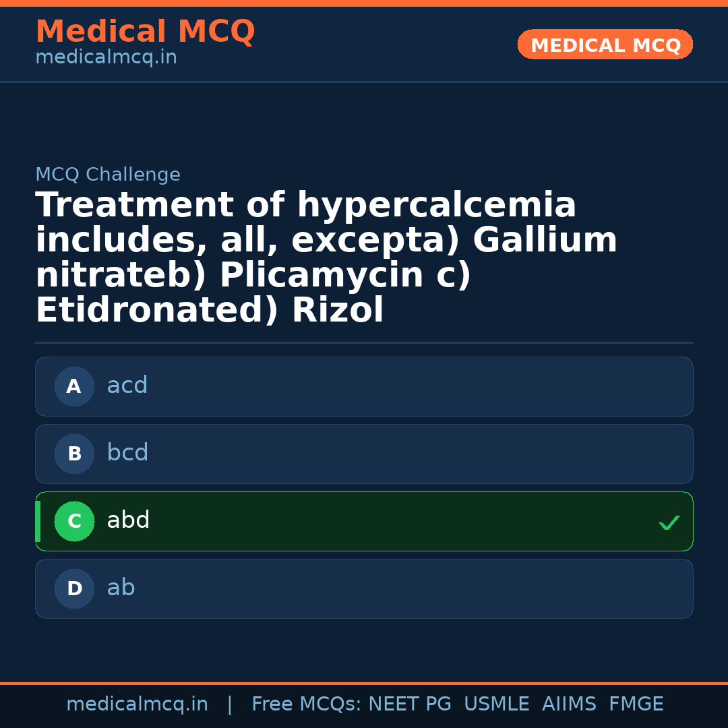Screen dimensions: 728x728
Task: Click the letter A circle badge
Action: pos(74,387)
